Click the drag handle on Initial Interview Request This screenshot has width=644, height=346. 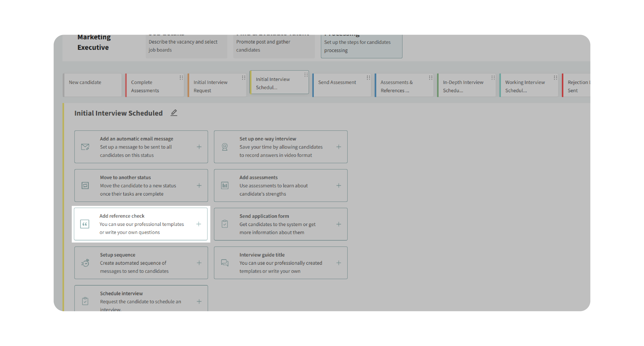click(243, 78)
